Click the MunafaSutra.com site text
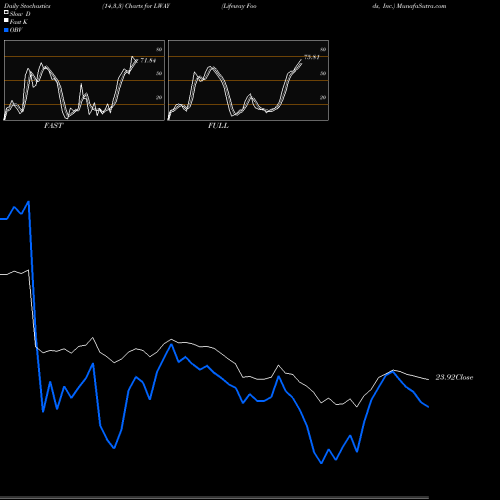The image size is (500, 500). 421,6
